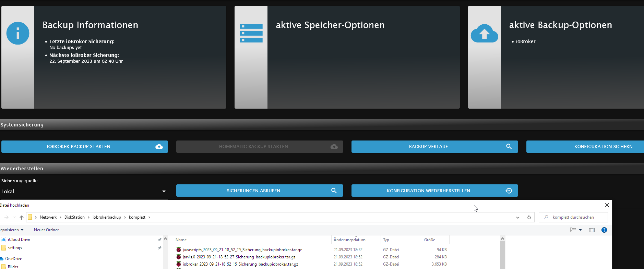Select the iobroker_2023_09_21 backup file
644x269 pixels.
(240, 264)
